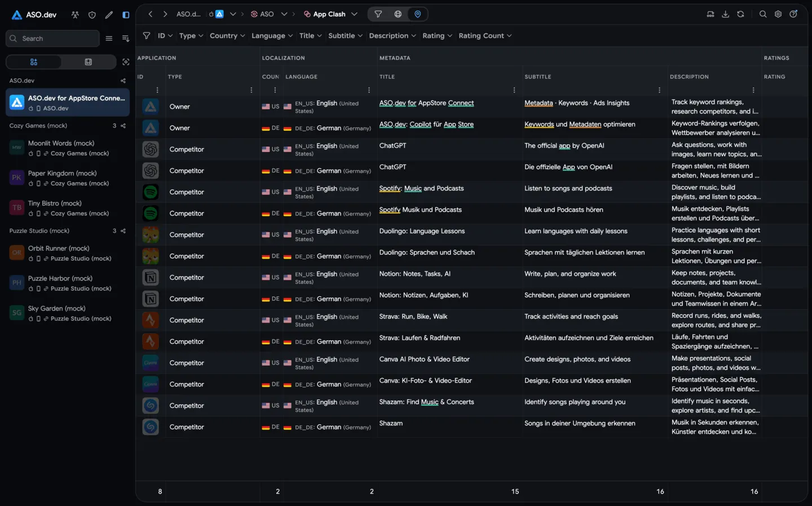Open the sidebar sort order icon
The width and height of the screenshot is (812, 506).
pyautogui.click(x=126, y=38)
